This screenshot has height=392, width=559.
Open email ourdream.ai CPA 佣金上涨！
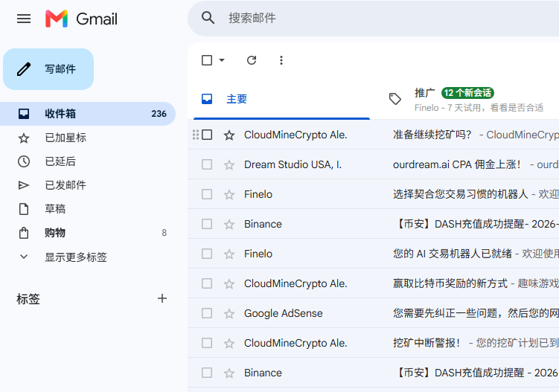click(x=457, y=164)
